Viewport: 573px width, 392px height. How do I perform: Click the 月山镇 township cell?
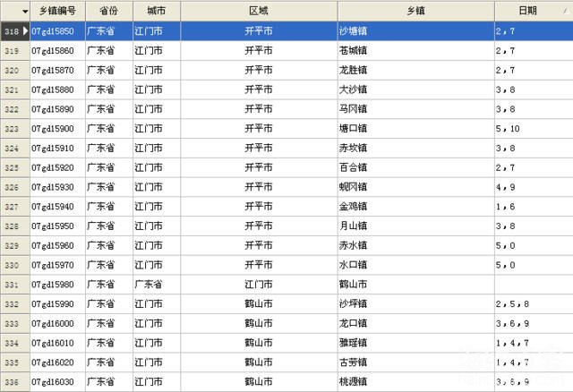[415, 226]
